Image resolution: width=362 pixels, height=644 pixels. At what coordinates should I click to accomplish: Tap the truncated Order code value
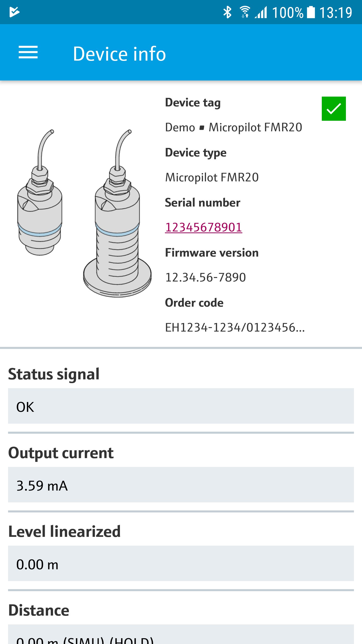click(235, 328)
